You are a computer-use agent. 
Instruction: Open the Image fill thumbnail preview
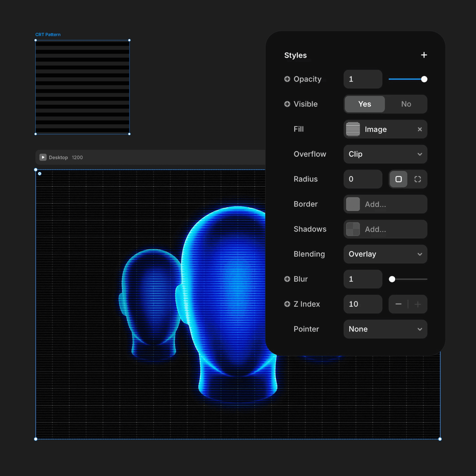pos(353,129)
